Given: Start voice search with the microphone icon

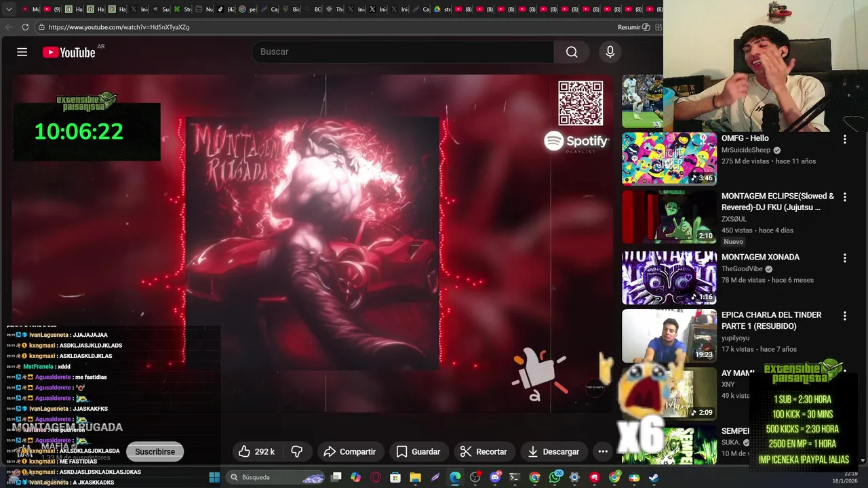Looking at the screenshot, I should coord(610,52).
